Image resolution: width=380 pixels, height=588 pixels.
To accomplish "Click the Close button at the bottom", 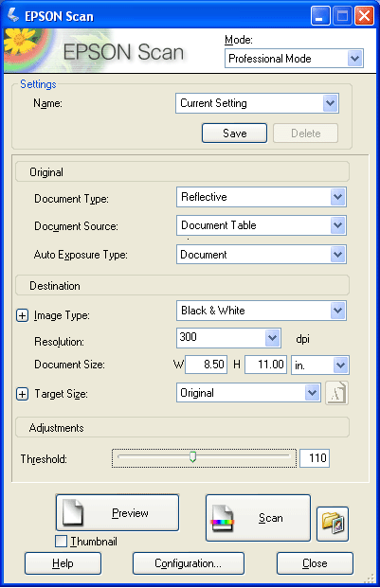I will point(315,563).
